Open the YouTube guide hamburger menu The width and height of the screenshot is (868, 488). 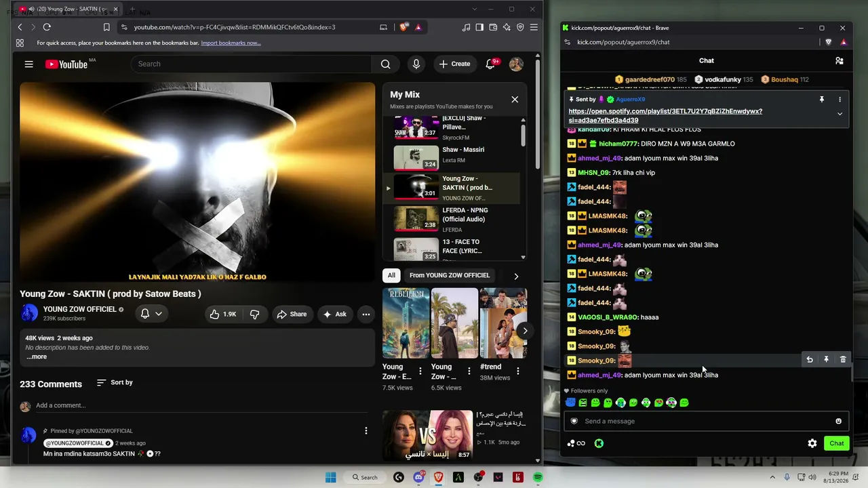coord(28,64)
